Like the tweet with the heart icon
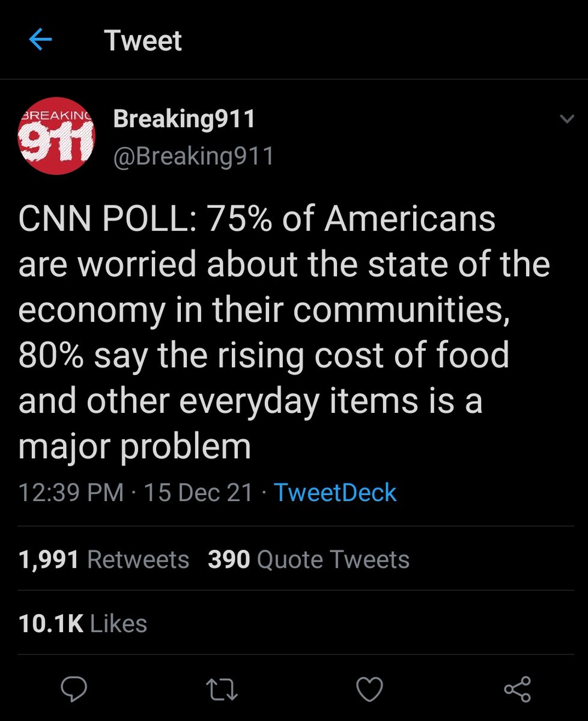 (369, 689)
